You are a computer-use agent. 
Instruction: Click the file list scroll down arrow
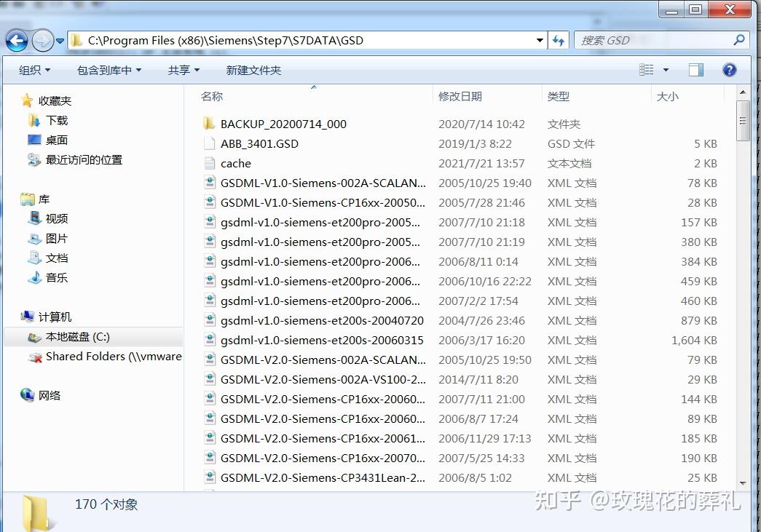point(743,483)
